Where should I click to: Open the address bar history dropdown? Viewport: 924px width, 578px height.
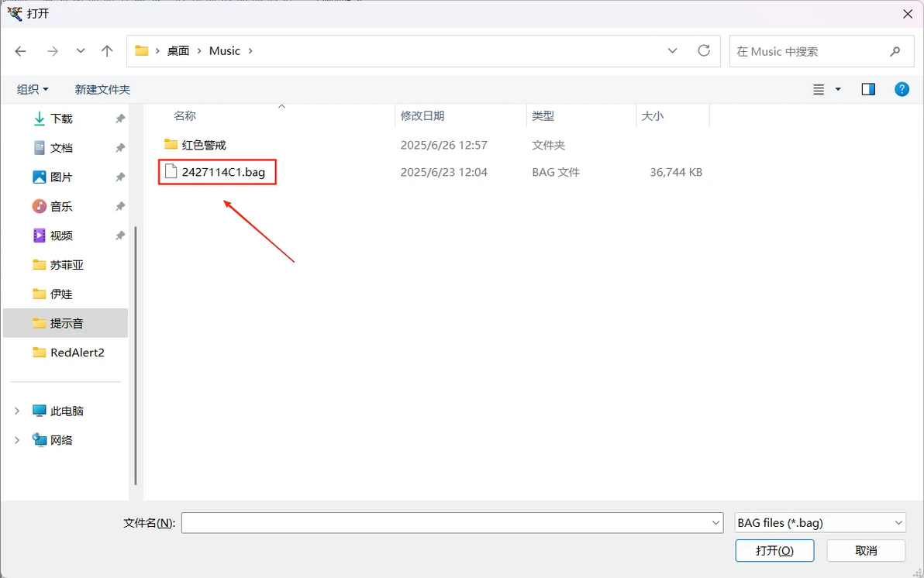(672, 50)
